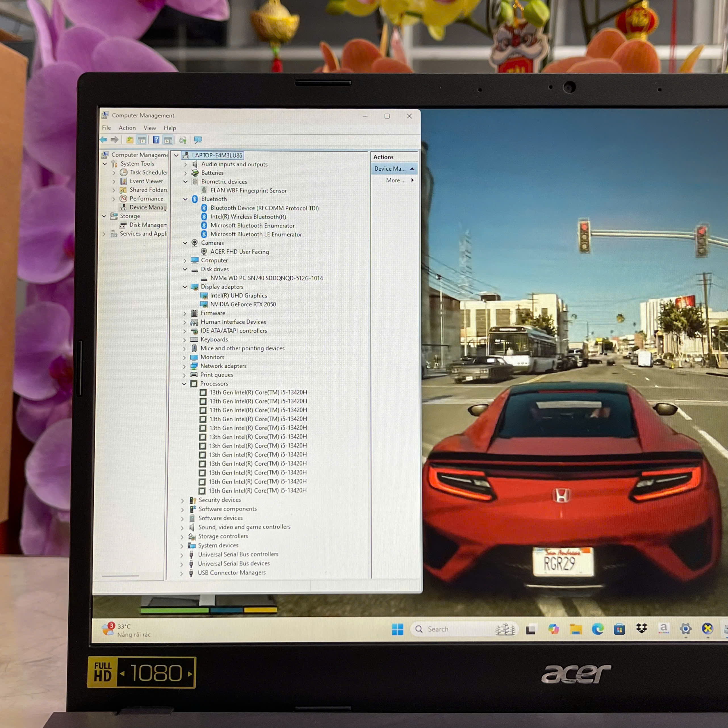
Task: Collapse the Display adapters category
Action: [185, 287]
